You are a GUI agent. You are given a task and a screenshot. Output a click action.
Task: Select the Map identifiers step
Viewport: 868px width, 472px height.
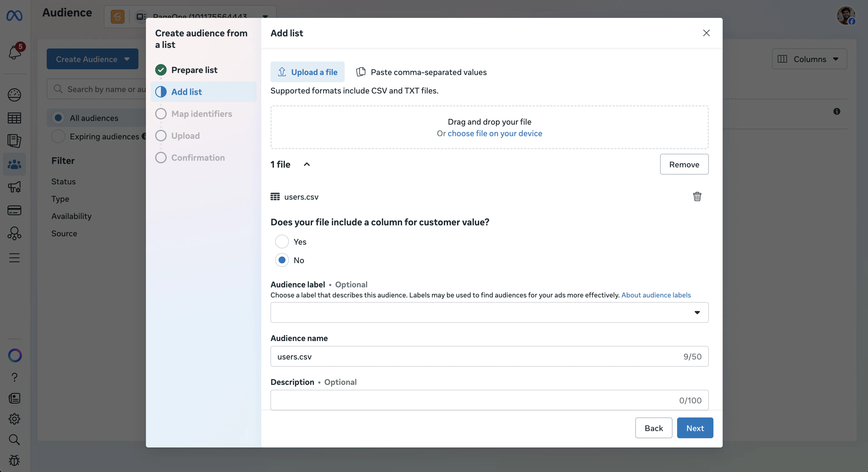[x=201, y=114]
